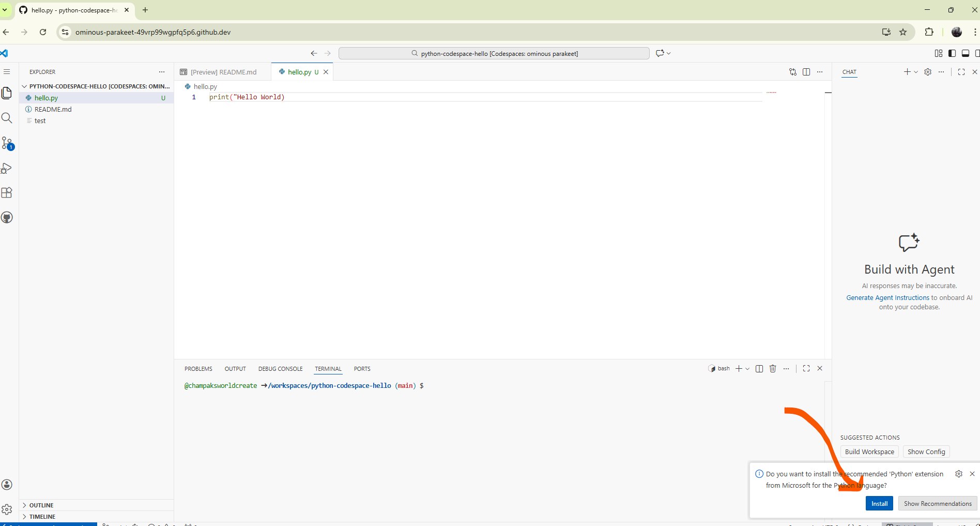Toggle the primary side bar visibility
Screen dimensions: 980x526
[952, 53]
